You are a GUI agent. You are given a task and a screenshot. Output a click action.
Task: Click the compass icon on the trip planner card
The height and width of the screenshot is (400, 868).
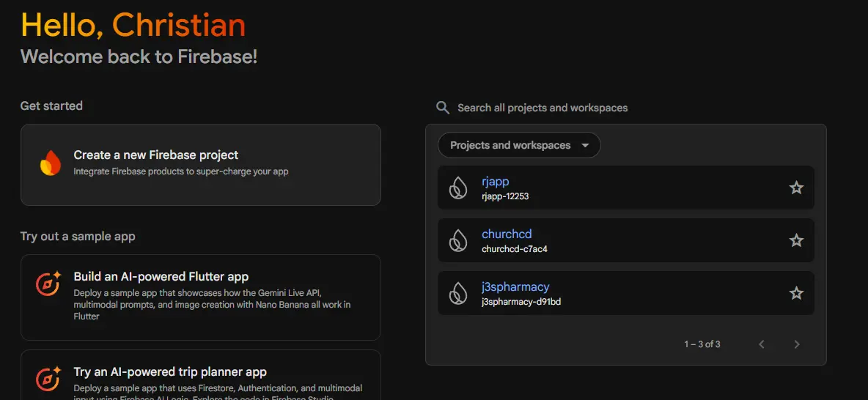click(48, 379)
